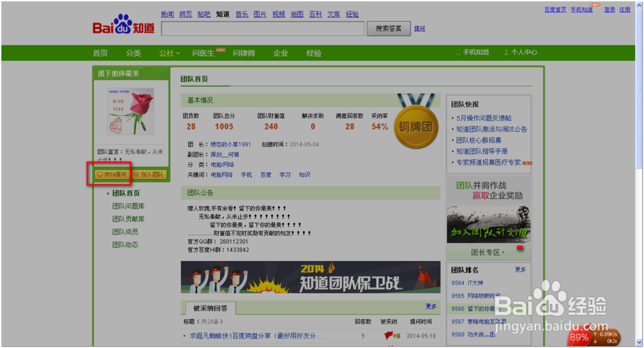This screenshot has width=644, height=348.
Task: Click the 提问 link next to search button
Action: (x=419, y=28)
